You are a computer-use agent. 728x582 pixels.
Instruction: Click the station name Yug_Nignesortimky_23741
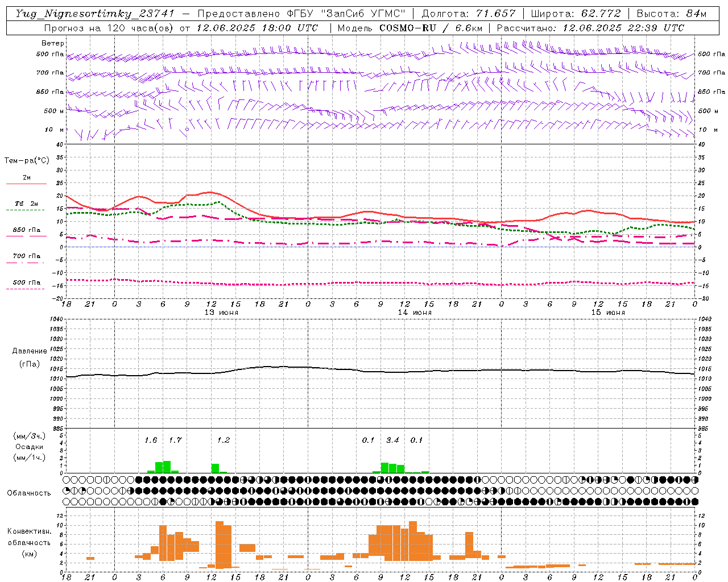95,14
